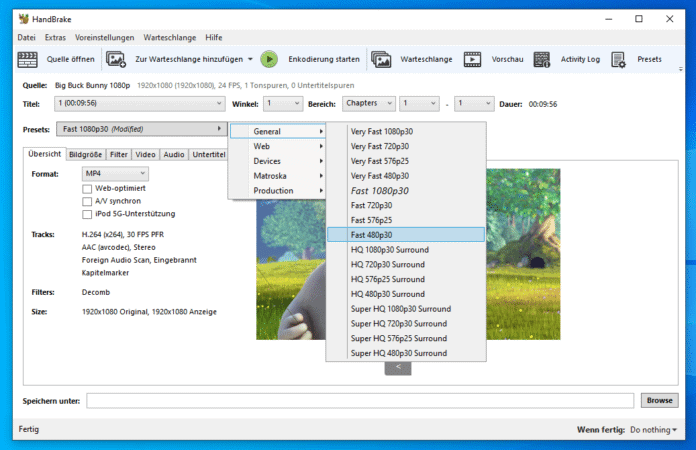The width and height of the screenshot is (696, 450).
Task: Select Very Fast 576p25 preset
Action: click(406, 161)
